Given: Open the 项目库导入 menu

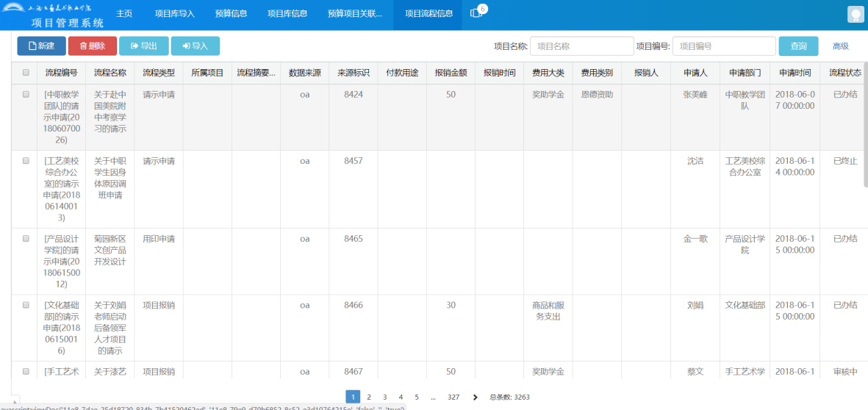Looking at the screenshot, I should pos(174,15).
